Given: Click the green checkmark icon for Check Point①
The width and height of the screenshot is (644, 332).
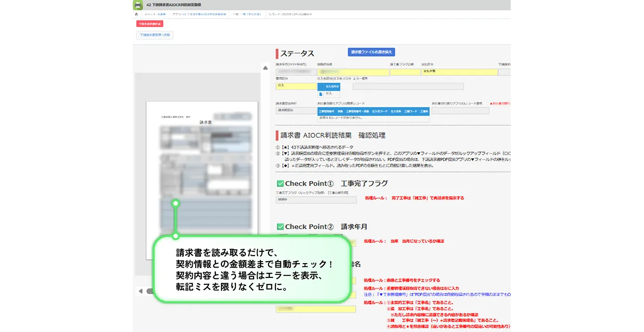Looking at the screenshot, I should point(281,183).
